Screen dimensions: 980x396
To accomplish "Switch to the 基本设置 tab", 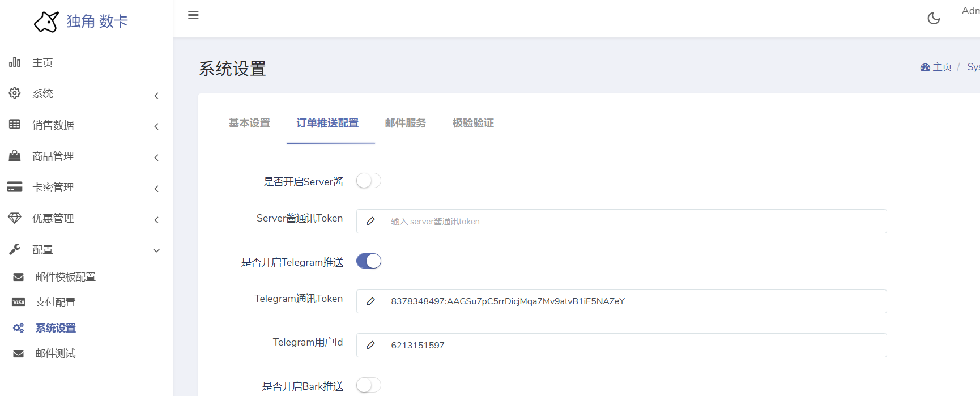I will pyautogui.click(x=249, y=123).
